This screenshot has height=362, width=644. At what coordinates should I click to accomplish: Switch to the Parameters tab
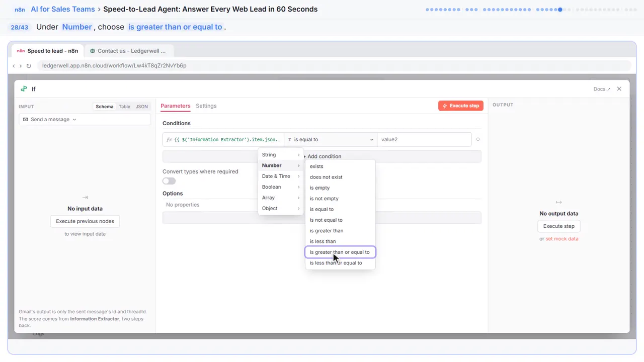(x=176, y=106)
